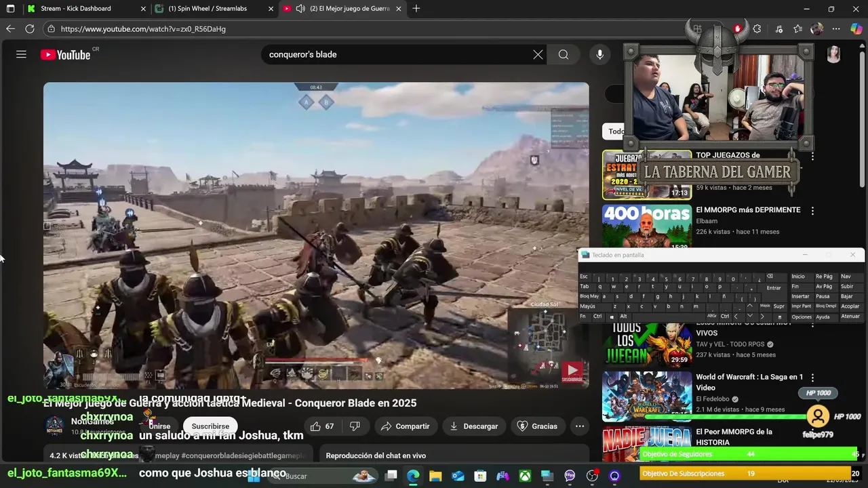This screenshot has width=868, height=488.
Task: Click the on-screen keyboard right arrow
Action: (x=763, y=317)
